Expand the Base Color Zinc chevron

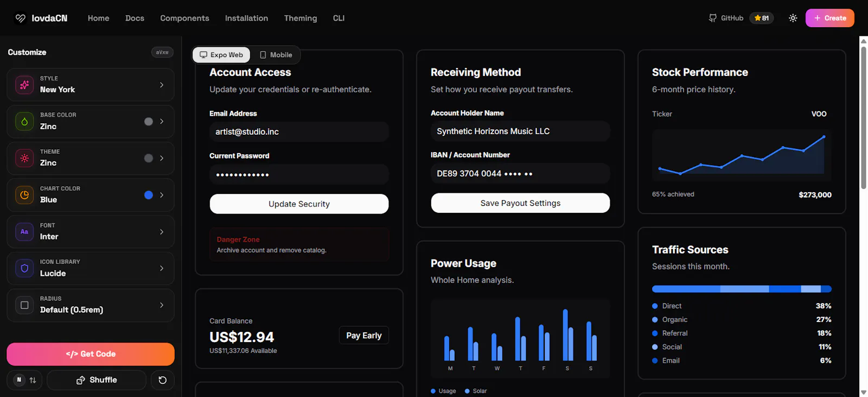(x=162, y=122)
